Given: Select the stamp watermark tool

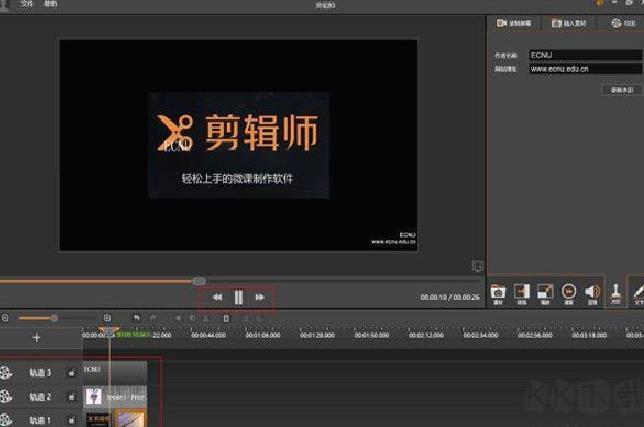Looking at the screenshot, I should click(x=616, y=293).
